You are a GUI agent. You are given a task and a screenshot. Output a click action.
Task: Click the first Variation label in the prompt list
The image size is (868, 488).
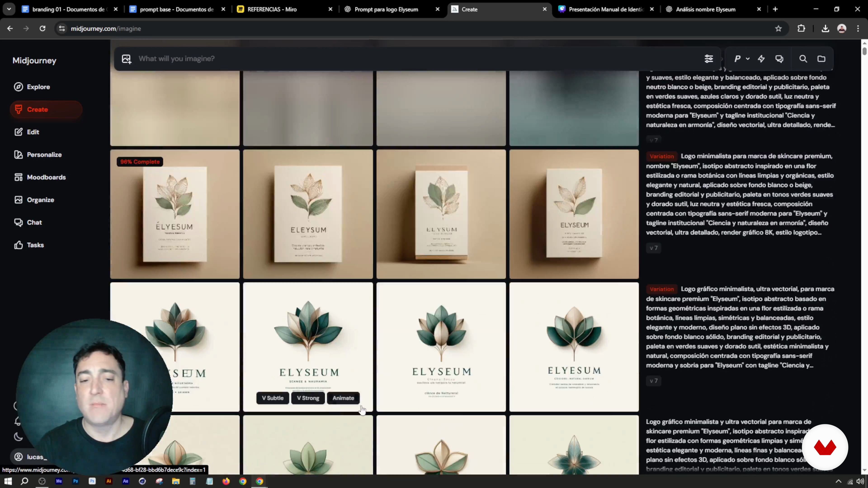coord(662,156)
